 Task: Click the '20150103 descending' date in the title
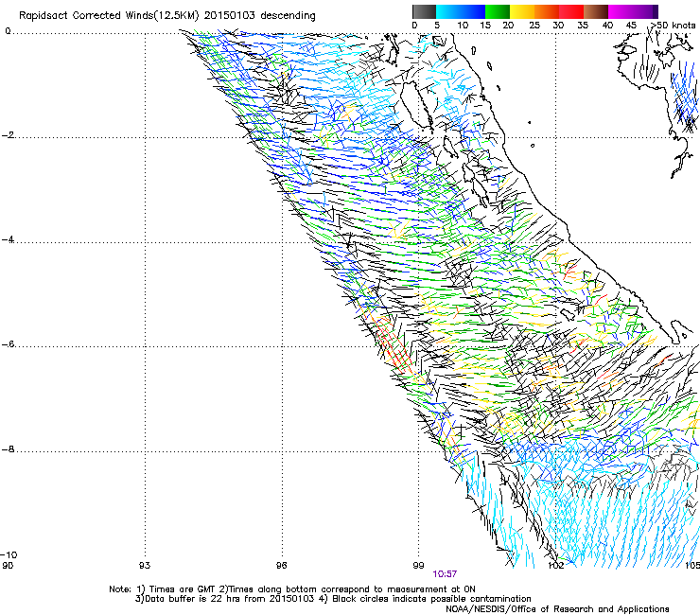[260, 16]
